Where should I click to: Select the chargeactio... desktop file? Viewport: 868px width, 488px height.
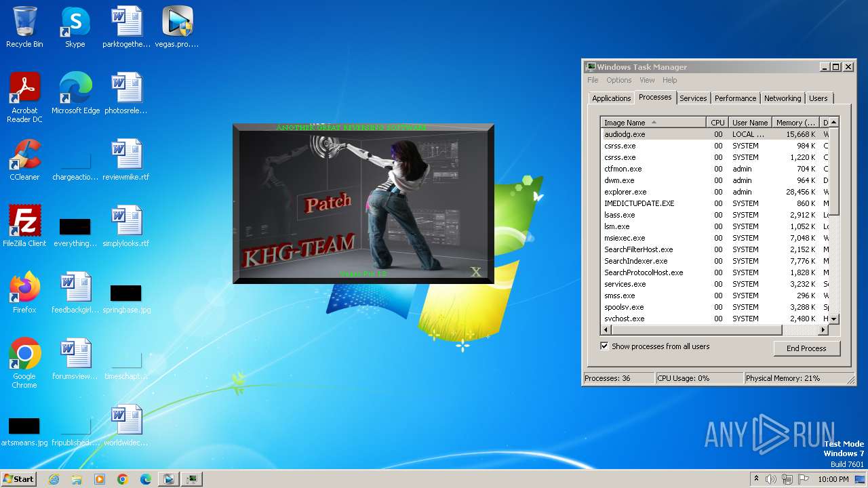pos(75,163)
